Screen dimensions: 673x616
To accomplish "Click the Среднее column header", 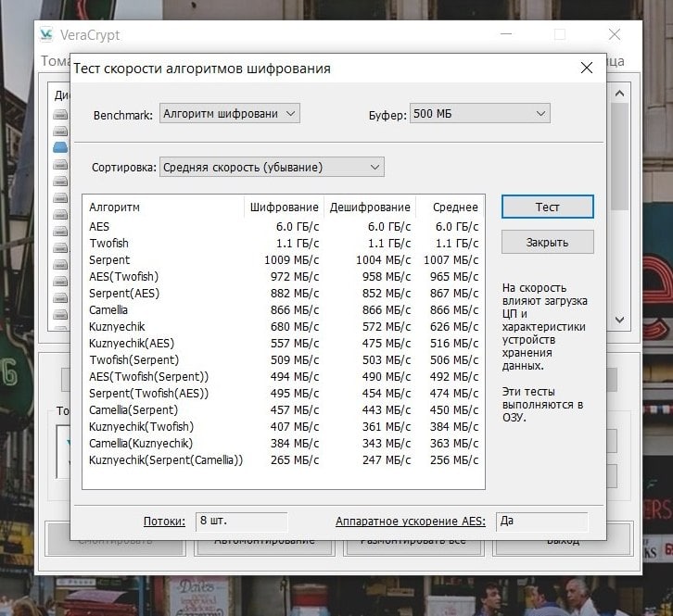I will click(x=451, y=207).
